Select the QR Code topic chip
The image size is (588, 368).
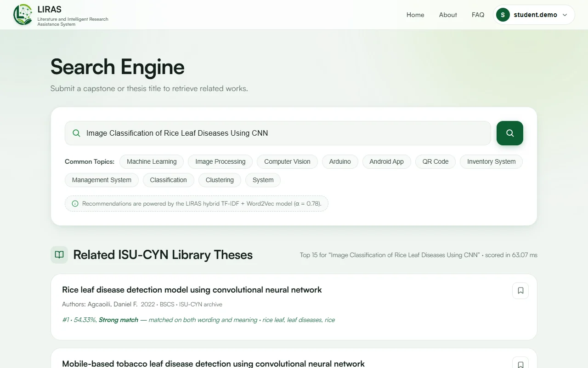(x=435, y=161)
